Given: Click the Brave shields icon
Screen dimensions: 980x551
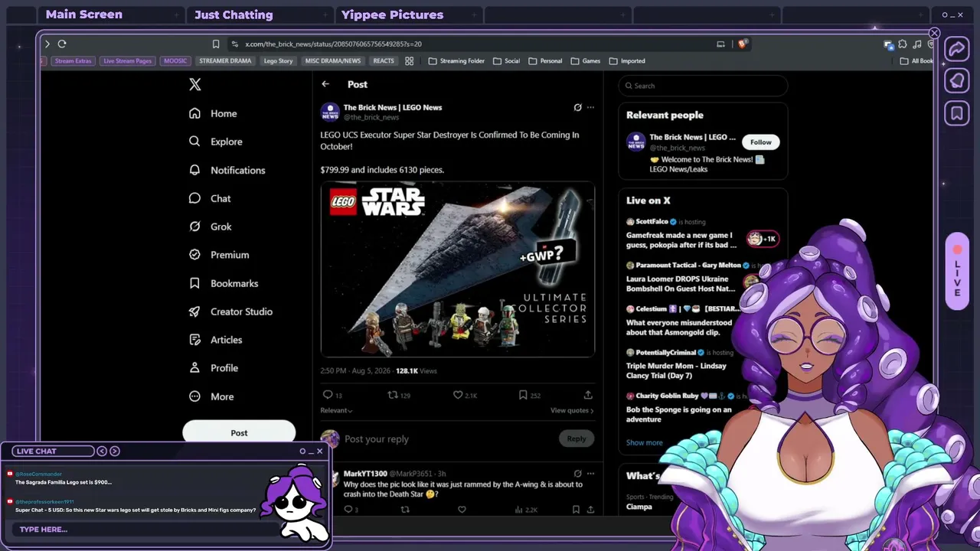Looking at the screenshot, I should [x=742, y=44].
